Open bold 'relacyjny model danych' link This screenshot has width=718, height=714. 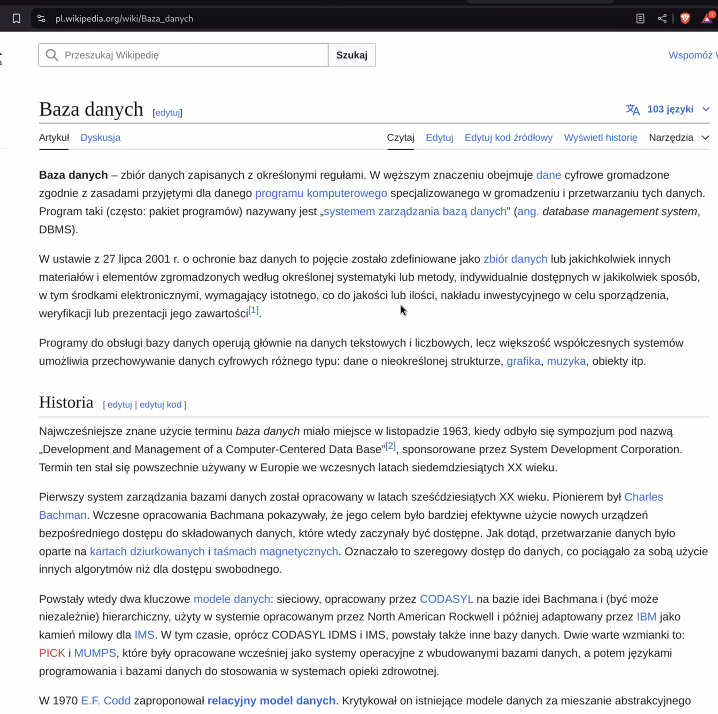(271, 701)
